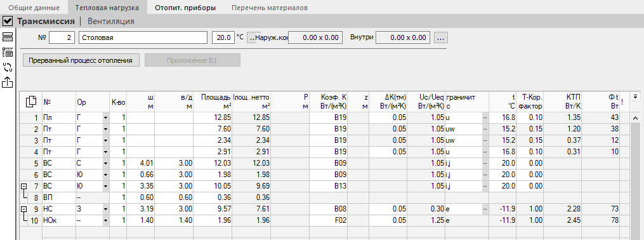Open orientation dropdown in row 4
The width and height of the screenshot is (644, 240).
[x=105, y=152]
